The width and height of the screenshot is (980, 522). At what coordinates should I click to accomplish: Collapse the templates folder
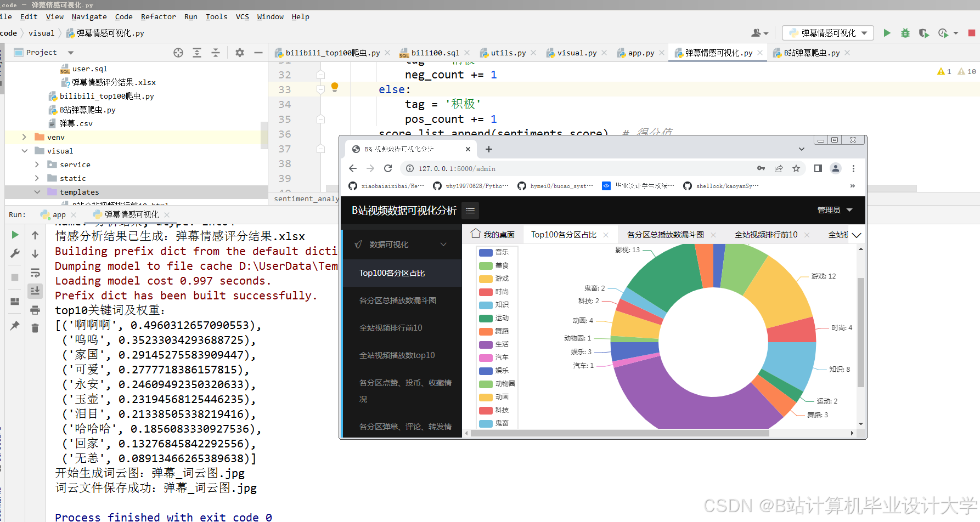[x=37, y=192]
